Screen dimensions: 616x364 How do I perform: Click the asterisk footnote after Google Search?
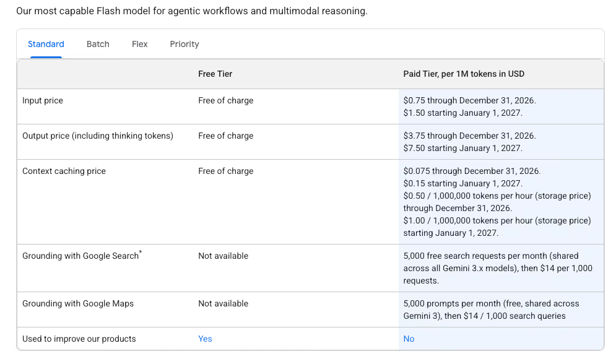coord(141,252)
